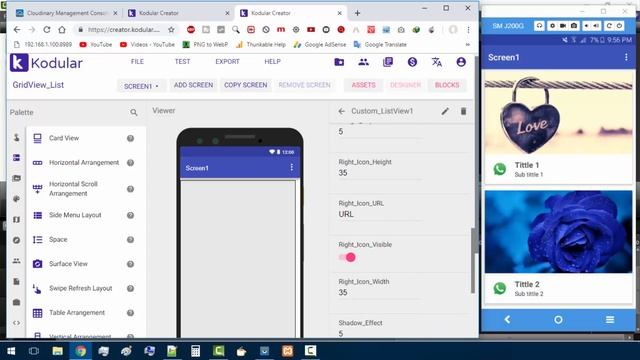Open the FILE menu
This screenshot has width=640, height=360.
click(137, 62)
